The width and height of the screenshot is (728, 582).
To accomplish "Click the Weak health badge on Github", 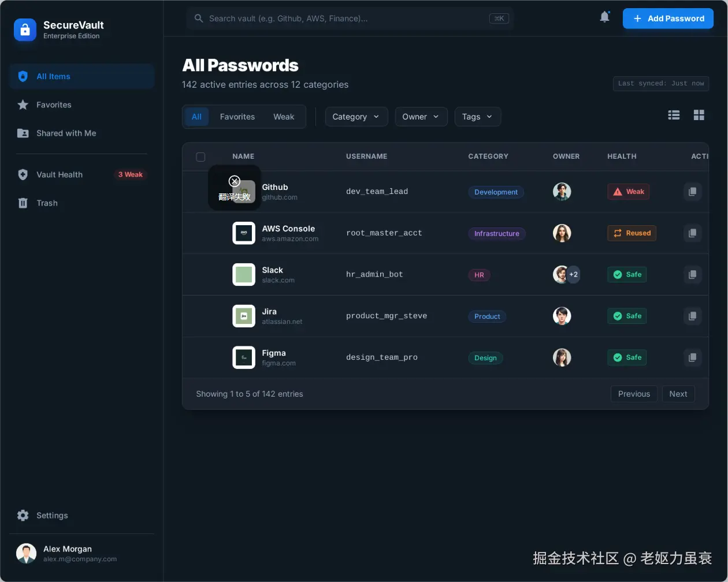I will click(628, 192).
